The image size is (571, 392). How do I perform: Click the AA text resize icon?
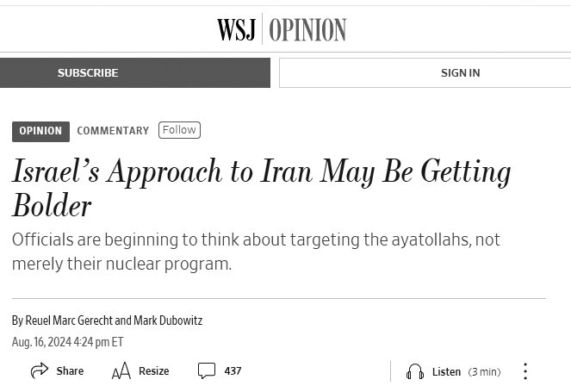pos(121,371)
